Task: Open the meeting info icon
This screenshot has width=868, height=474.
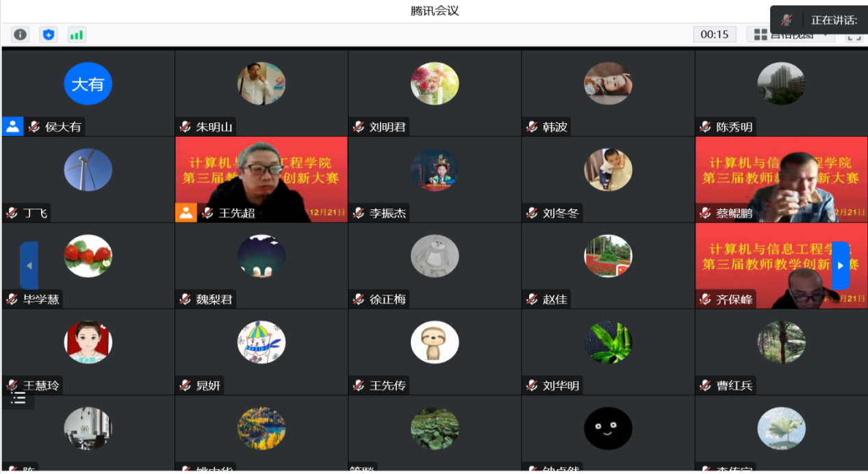Action: coord(21,34)
